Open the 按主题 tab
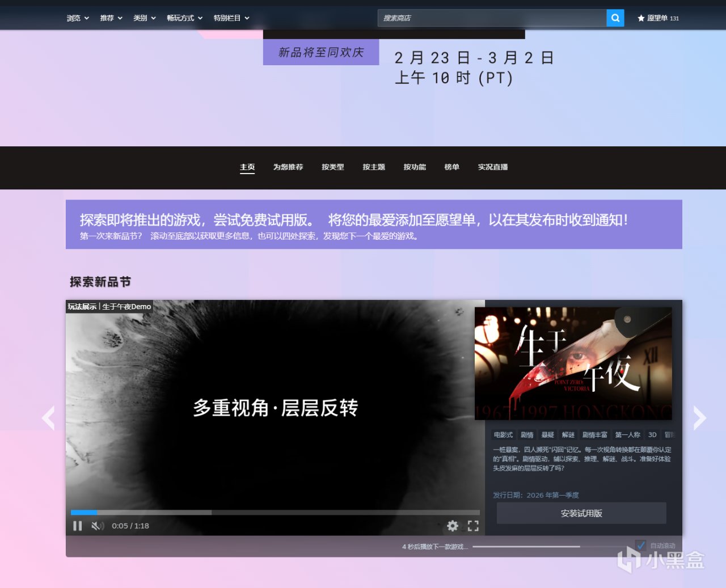 coord(374,167)
